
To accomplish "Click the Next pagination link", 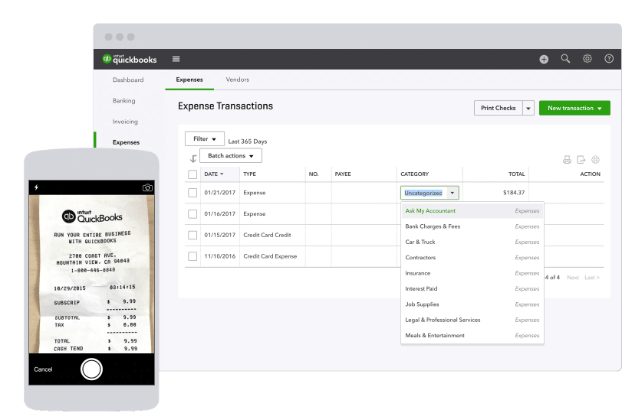I will click(573, 277).
